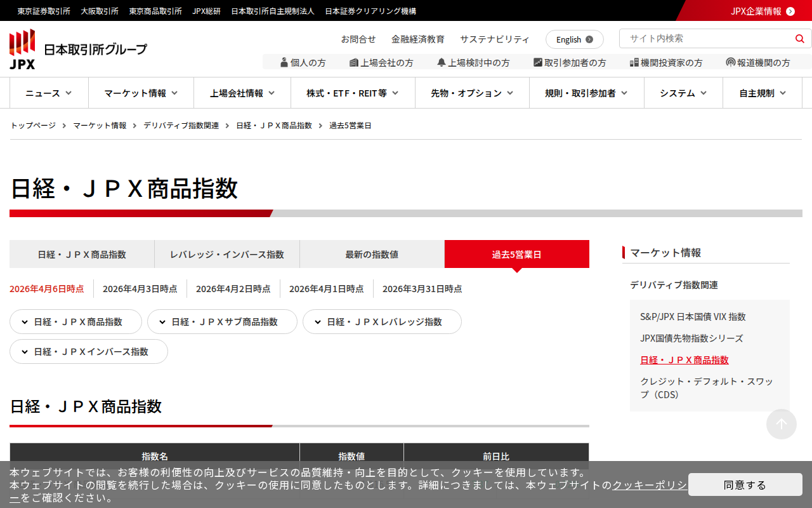Switch language with the English button
Screen dimensions: 812x508
[575, 39]
